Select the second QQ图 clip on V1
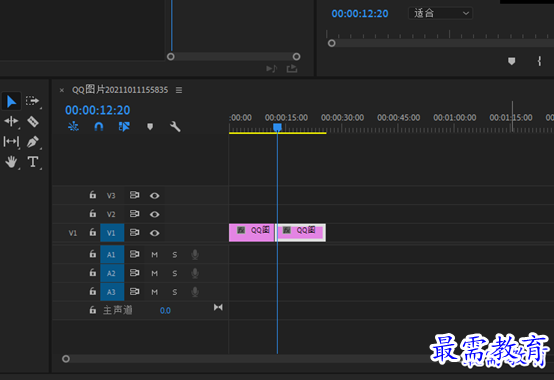554x380 pixels. click(x=301, y=233)
